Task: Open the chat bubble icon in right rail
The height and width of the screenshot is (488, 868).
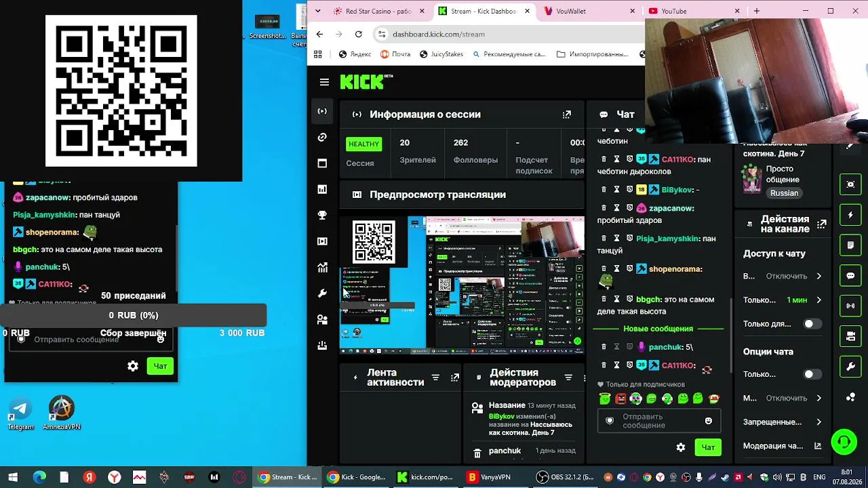Action: pyautogui.click(x=850, y=276)
